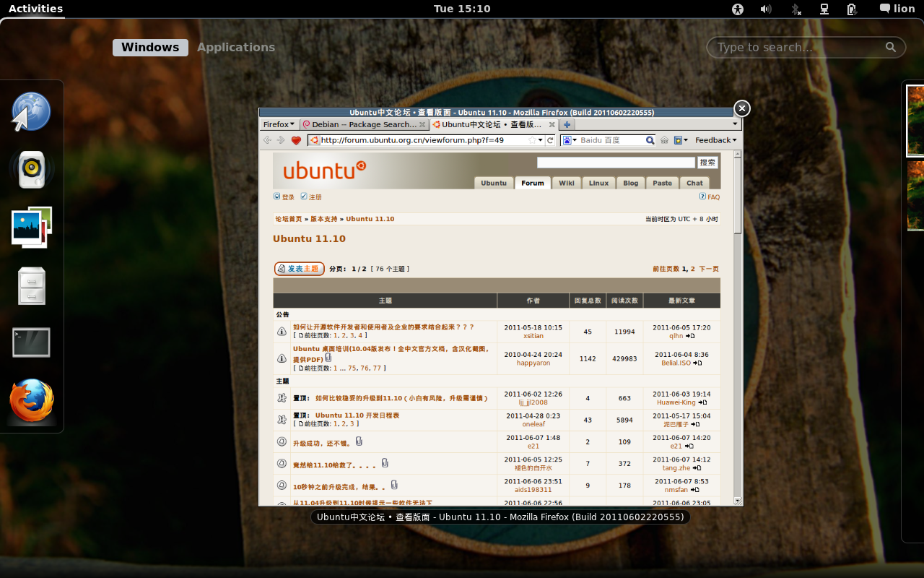Open the URL history dropdown arrow

(x=541, y=140)
